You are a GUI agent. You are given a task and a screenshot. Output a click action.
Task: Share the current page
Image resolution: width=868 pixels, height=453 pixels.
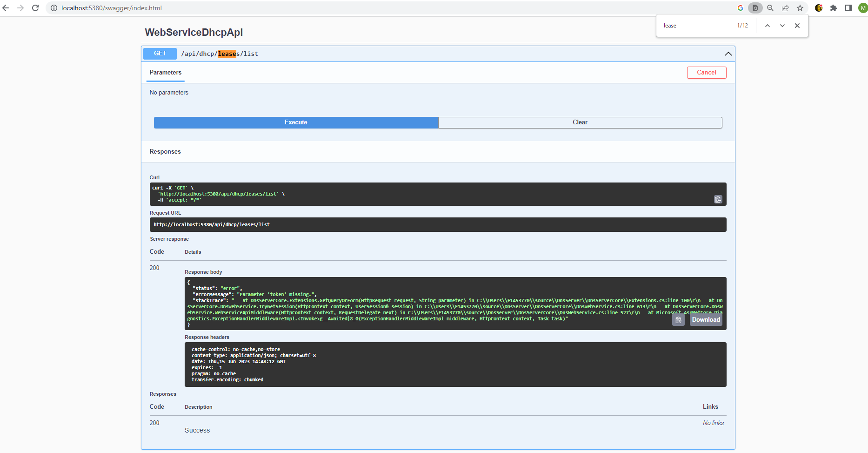click(x=785, y=8)
